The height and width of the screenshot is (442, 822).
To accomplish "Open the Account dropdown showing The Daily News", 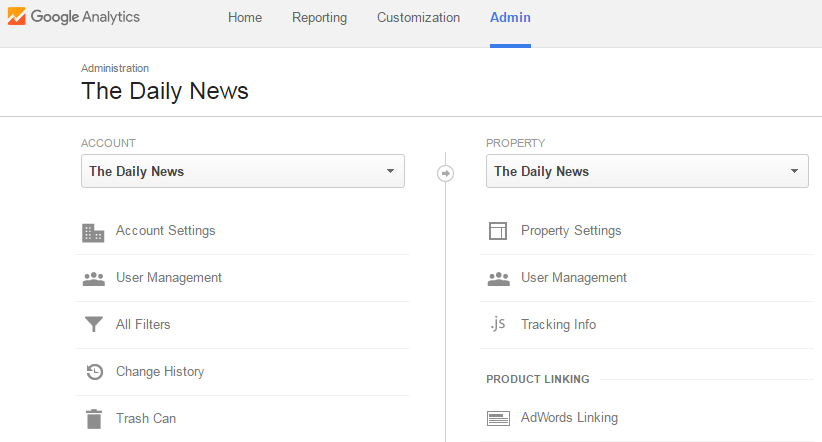I will [x=243, y=171].
